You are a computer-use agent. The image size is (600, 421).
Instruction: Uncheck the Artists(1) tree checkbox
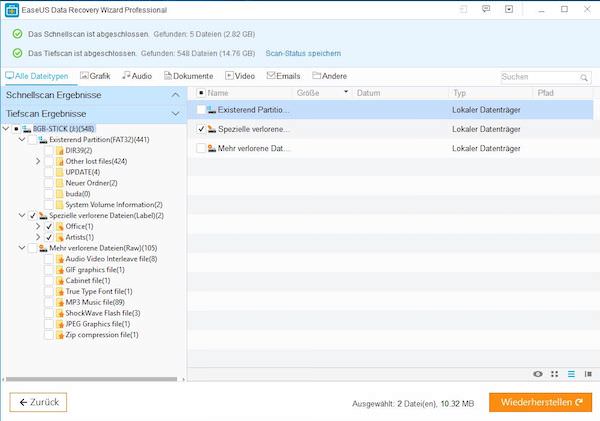coord(49,237)
